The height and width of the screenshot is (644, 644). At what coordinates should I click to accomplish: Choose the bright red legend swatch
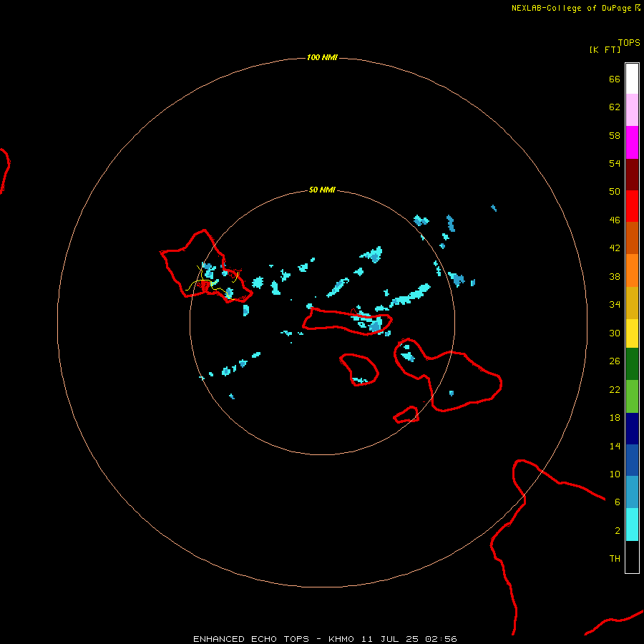click(x=632, y=206)
